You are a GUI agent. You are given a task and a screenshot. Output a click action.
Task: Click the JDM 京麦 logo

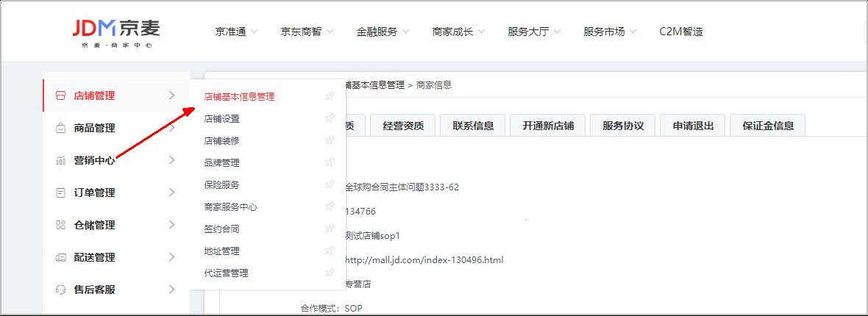pyautogui.click(x=116, y=32)
